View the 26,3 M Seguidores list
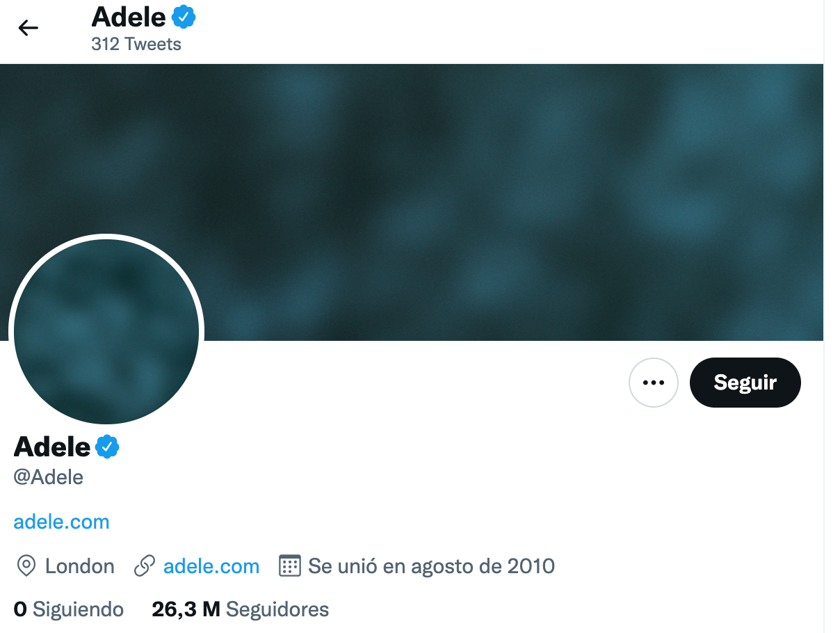 coord(240,610)
